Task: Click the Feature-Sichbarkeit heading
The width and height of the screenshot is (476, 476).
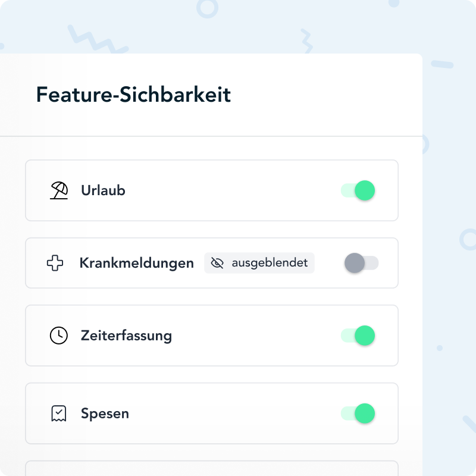Action: click(133, 95)
